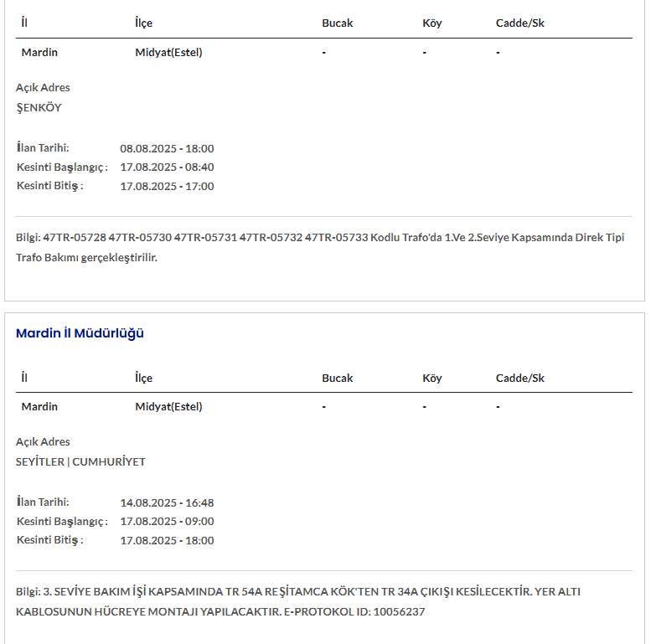Select the SEYİTLER address text

39,461
